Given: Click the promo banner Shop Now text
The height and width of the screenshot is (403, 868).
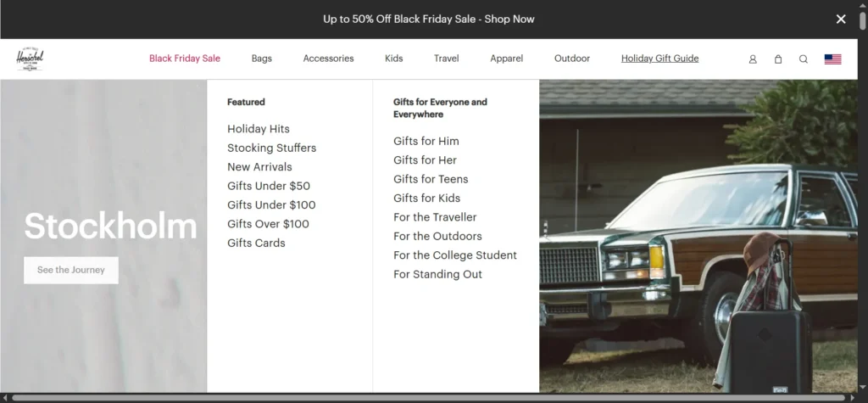Looking at the screenshot, I should tap(509, 19).
